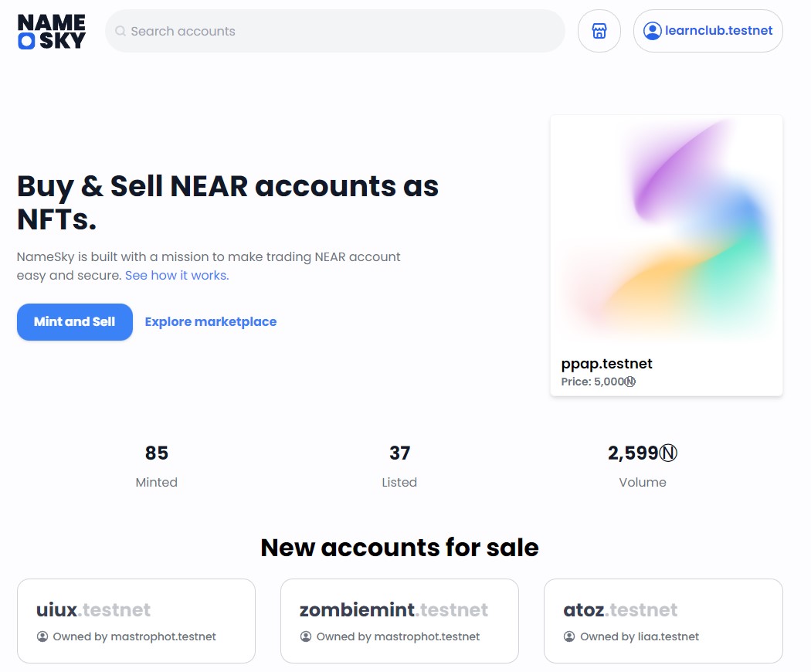This screenshot has width=811, height=672.
Task: Click the owner icon on atoz.testnet card
Action: [x=569, y=636]
